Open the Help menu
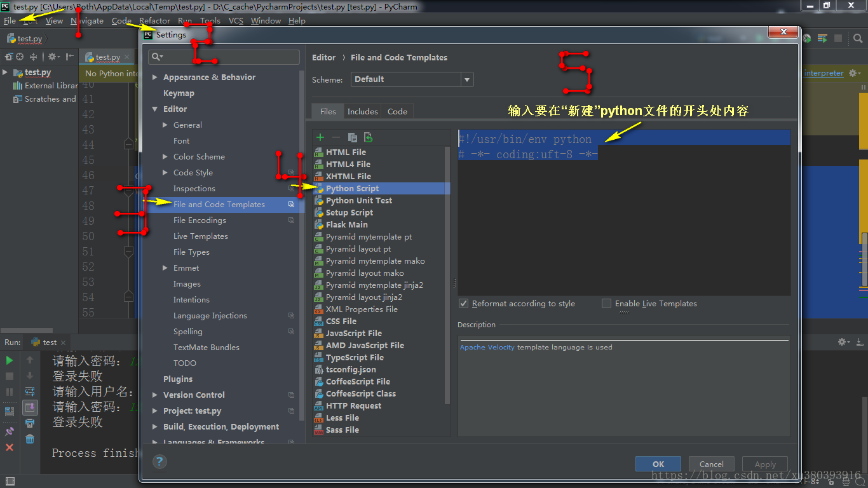The width and height of the screenshot is (868, 488). click(x=297, y=20)
